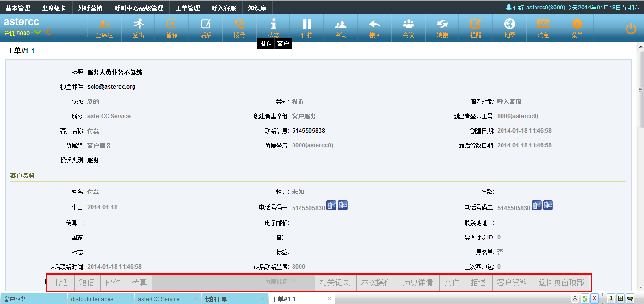Click the 拨号 dial phone icon

239,25
